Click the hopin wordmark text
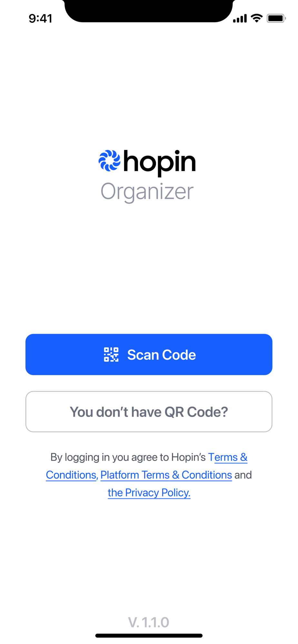Viewport: 298px width, 644px height. pyautogui.click(x=160, y=163)
